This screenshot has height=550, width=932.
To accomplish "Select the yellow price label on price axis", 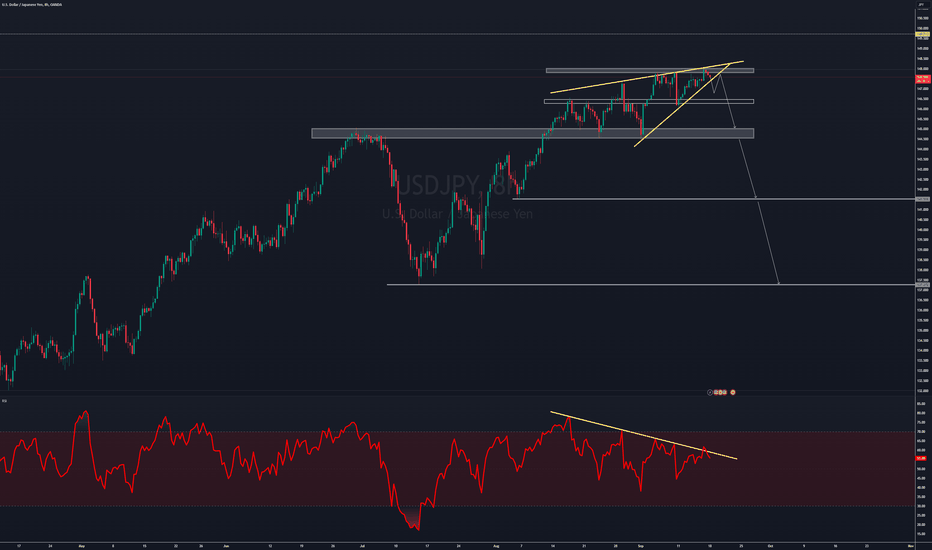I will click(x=922, y=34).
